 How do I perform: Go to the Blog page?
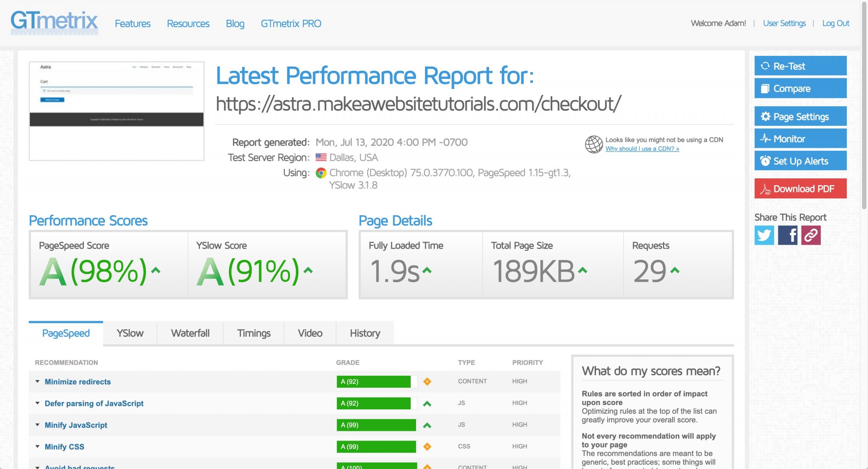[235, 23]
